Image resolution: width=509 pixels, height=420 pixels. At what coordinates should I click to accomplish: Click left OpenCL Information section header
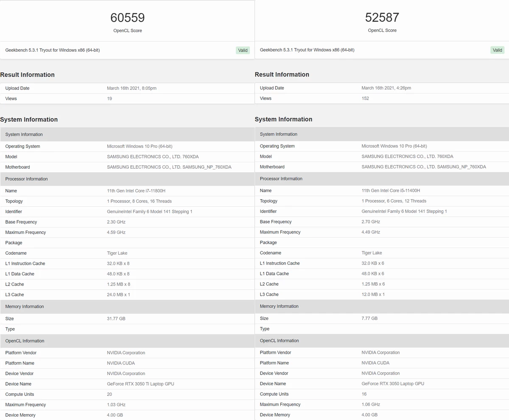click(127, 341)
